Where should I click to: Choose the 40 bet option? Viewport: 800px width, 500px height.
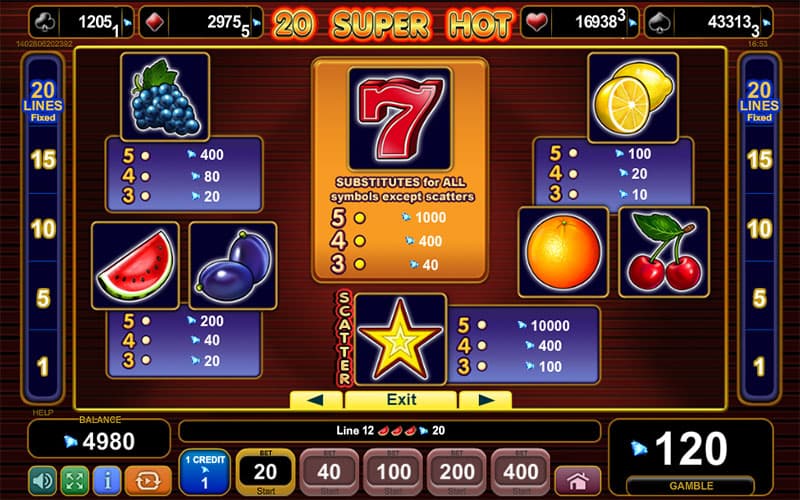pos(329,472)
